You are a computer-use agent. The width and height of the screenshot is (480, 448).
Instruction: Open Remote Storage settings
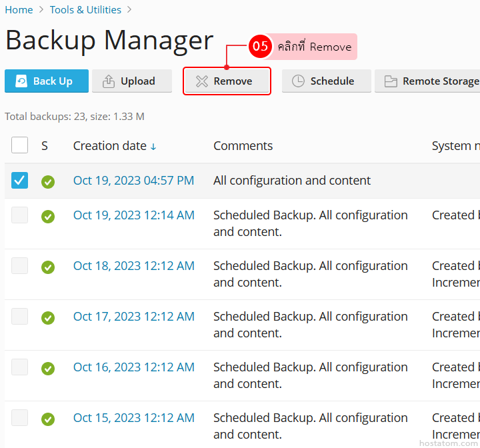tap(430, 81)
